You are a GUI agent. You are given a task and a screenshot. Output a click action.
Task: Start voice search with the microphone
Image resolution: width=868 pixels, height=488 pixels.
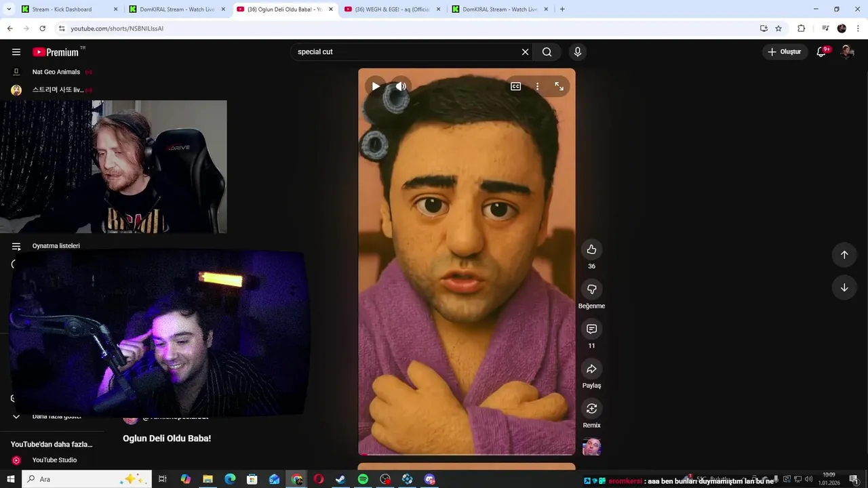tap(578, 52)
